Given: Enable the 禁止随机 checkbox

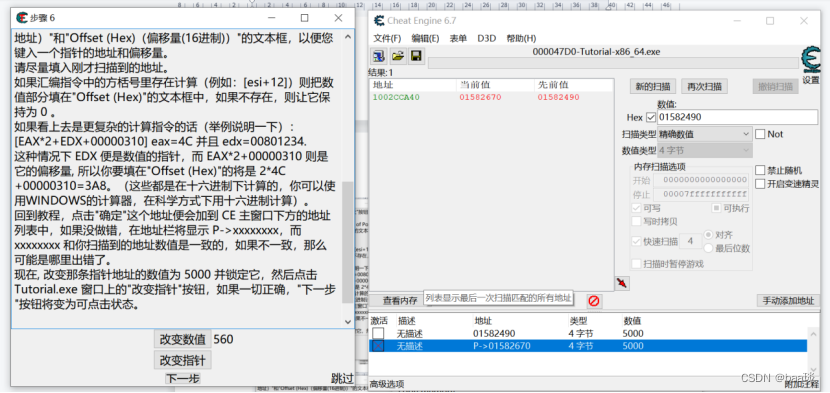Looking at the screenshot, I should pyautogui.click(x=760, y=171).
